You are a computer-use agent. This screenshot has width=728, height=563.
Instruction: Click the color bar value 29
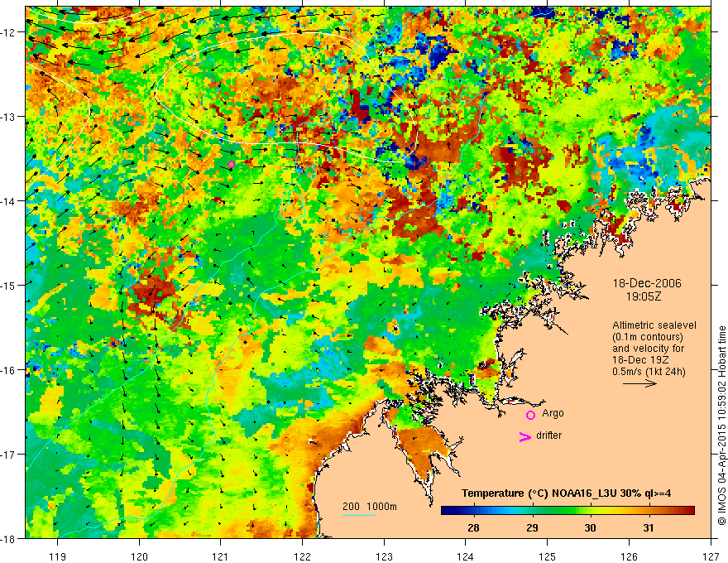pyautogui.click(x=532, y=527)
